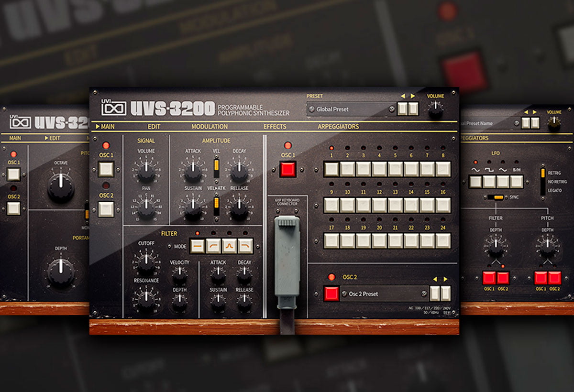Select oscillator preset button 21
This screenshot has width=574, height=392.
395,240
